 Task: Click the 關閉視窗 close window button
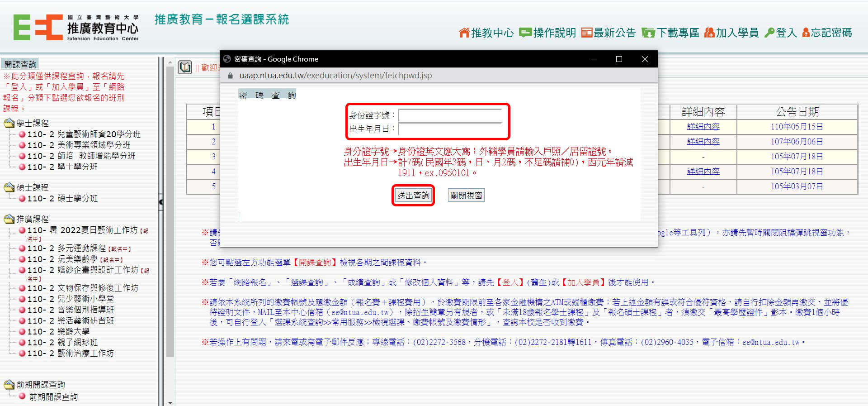click(x=466, y=196)
